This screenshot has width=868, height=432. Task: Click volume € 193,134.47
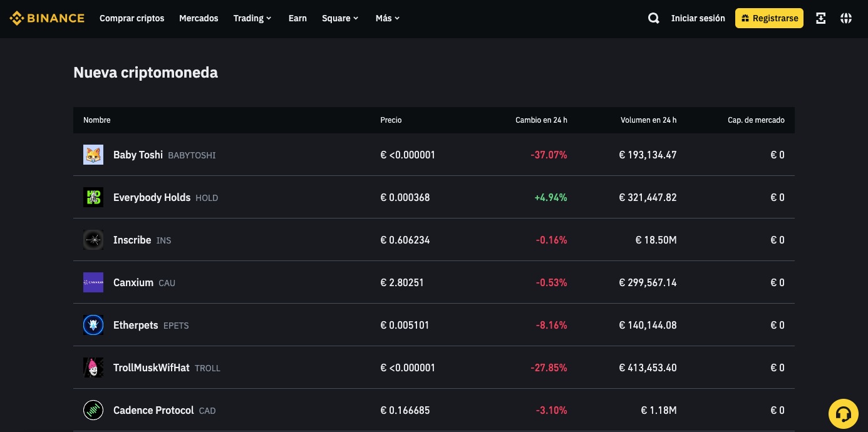(648, 155)
